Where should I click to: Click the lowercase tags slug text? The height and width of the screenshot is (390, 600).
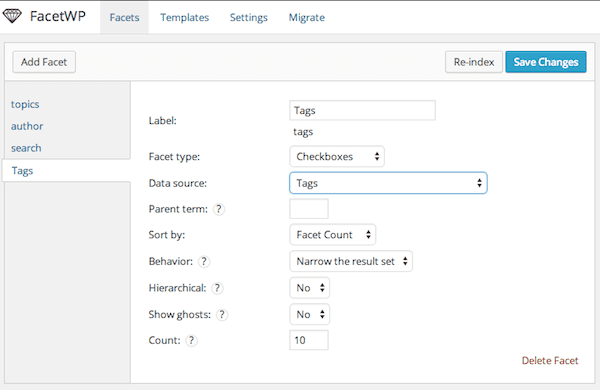(303, 132)
